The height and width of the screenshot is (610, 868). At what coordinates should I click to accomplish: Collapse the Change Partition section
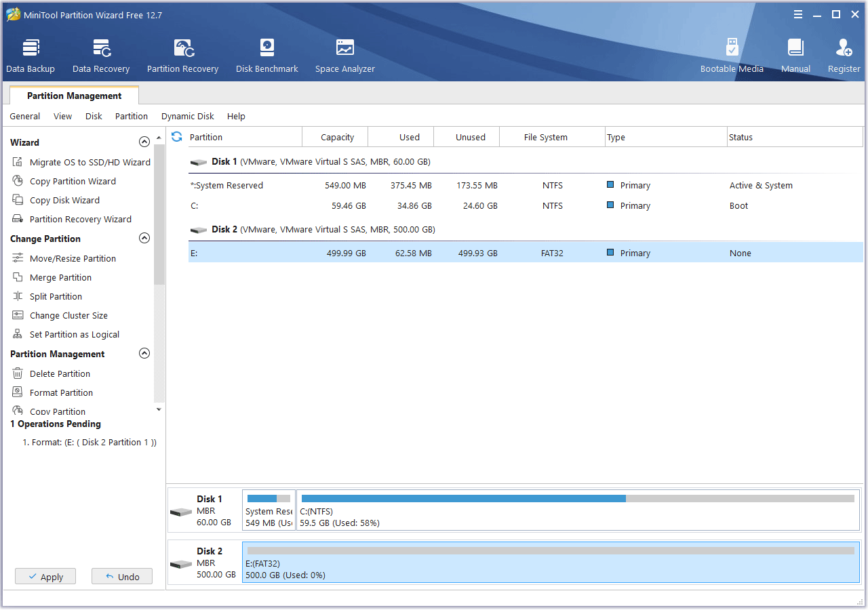(x=144, y=239)
